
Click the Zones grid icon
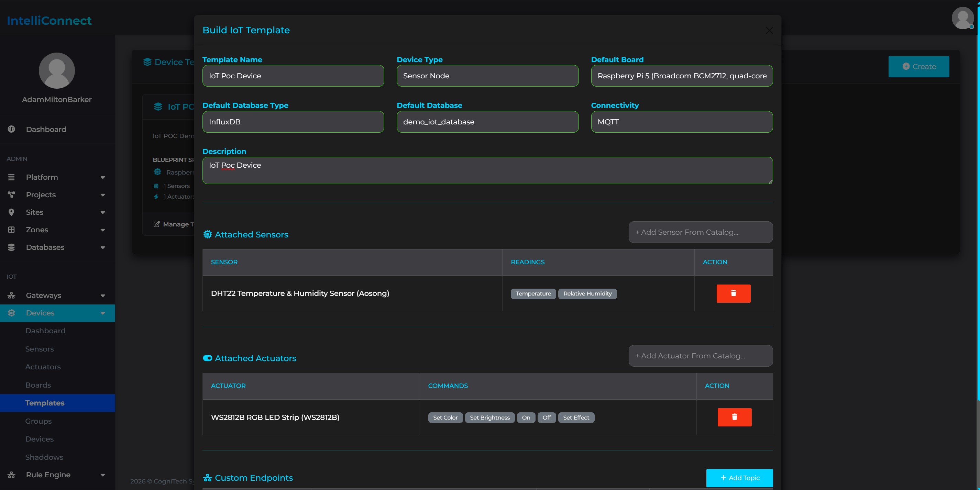[11, 230]
